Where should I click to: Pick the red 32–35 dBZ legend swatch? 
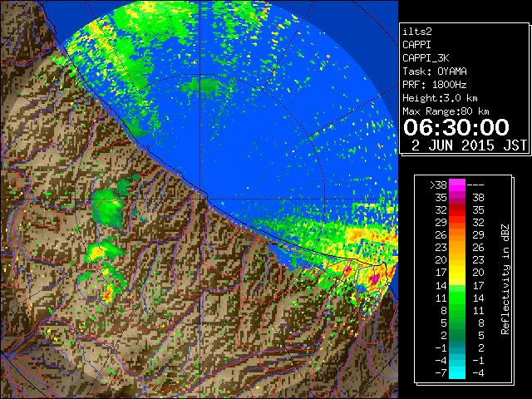[x=457, y=210]
